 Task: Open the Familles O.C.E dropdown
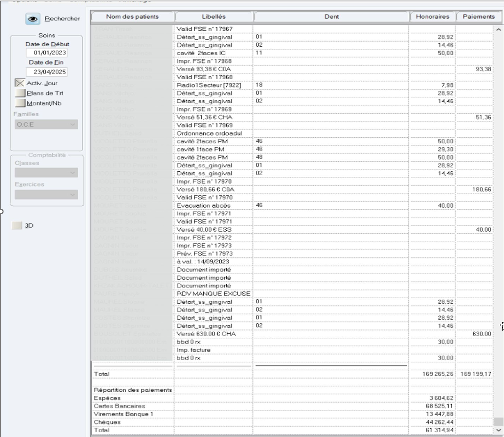point(46,124)
